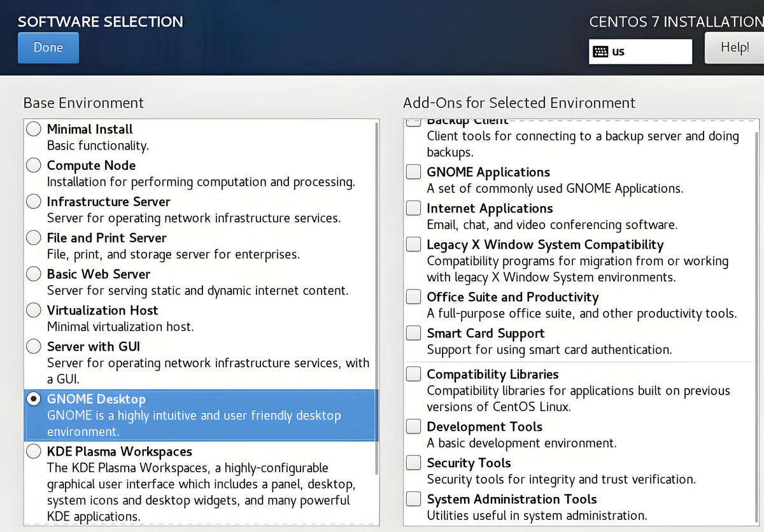Click 'GNOME is a highly intuitive' description
Screen dimensions: 764x532
(194, 424)
